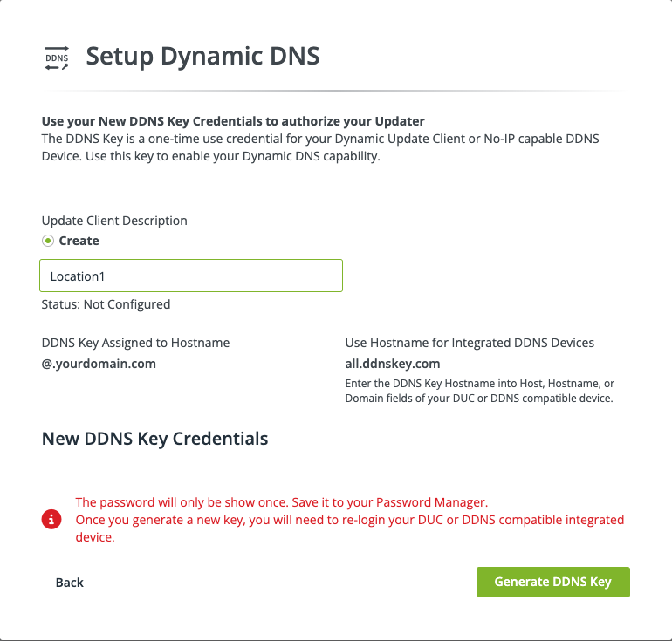Click the horizontal divider under the title

[336, 91]
